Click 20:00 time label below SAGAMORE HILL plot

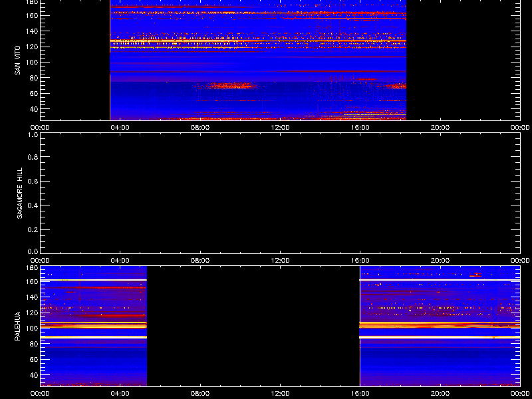click(x=440, y=261)
